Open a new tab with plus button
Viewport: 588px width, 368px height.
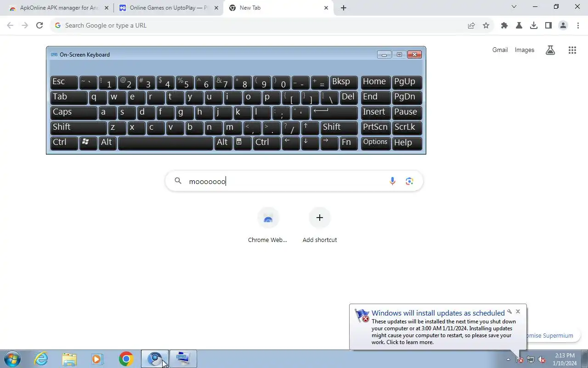(343, 8)
